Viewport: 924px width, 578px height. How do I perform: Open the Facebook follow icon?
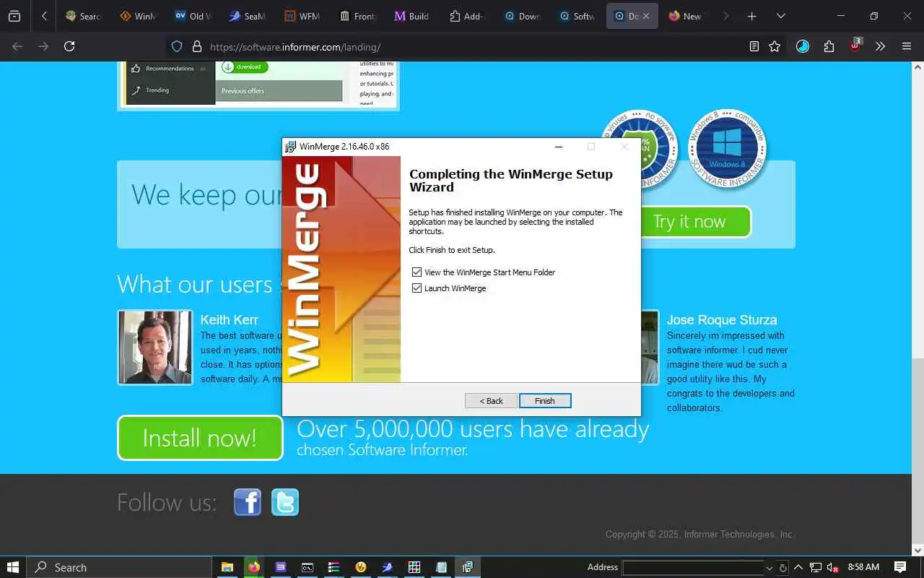click(x=247, y=502)
